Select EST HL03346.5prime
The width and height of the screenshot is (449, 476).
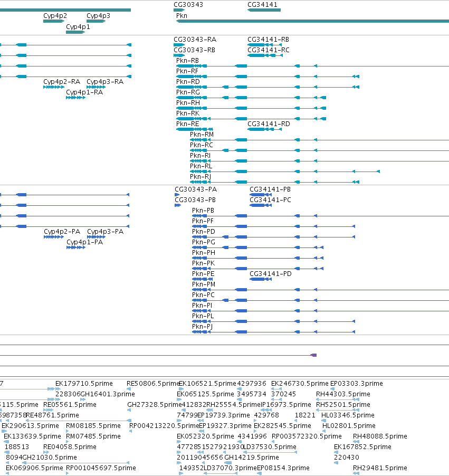click(348, 415)
